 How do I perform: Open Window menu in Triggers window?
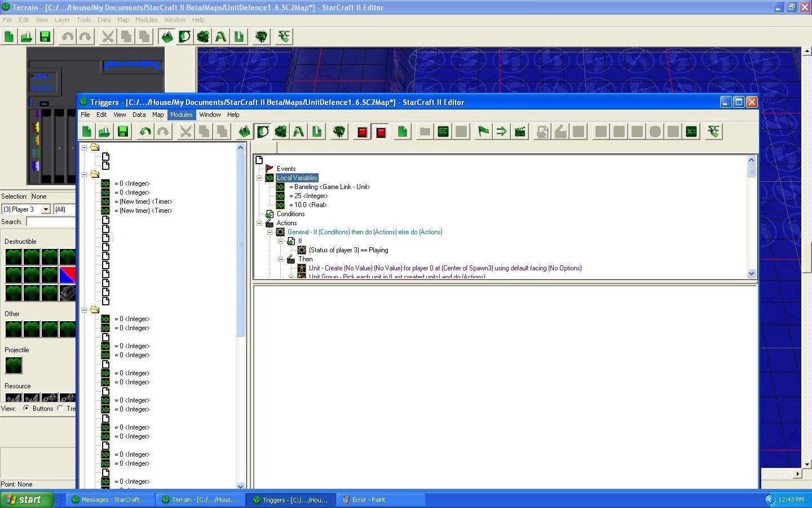click(210, 115)
